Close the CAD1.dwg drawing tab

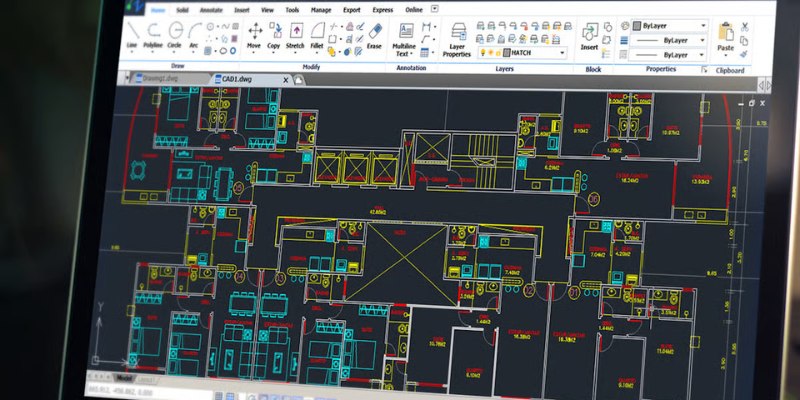point(286,78)
